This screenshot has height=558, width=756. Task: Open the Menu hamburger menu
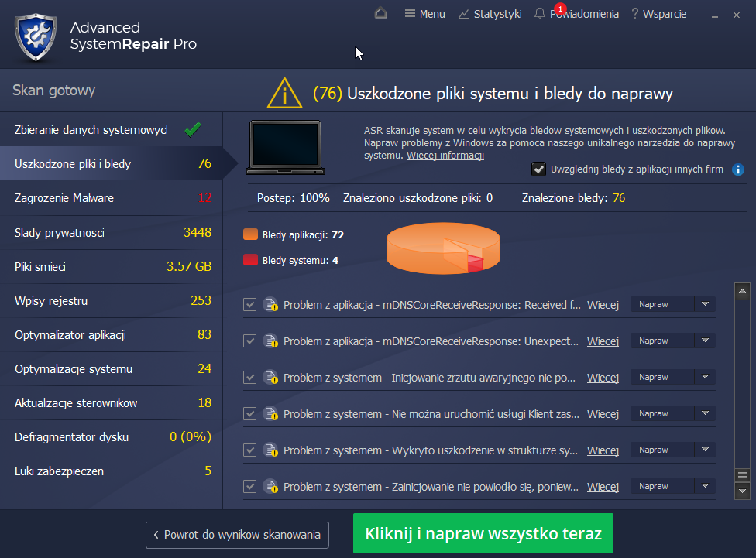point(424,14)
